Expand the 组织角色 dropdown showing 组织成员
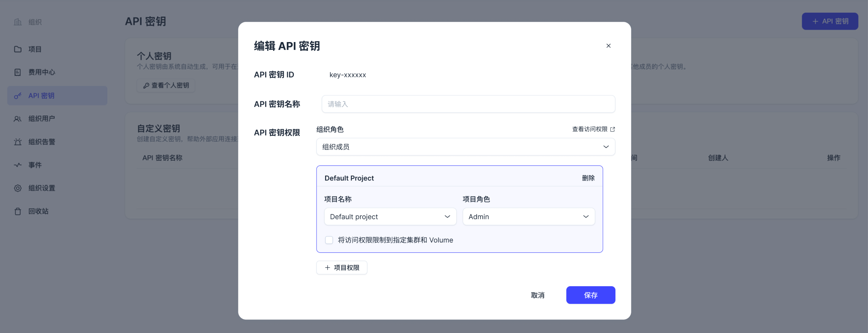The height and width of the screenshot is (333, 868). (465, 147)
